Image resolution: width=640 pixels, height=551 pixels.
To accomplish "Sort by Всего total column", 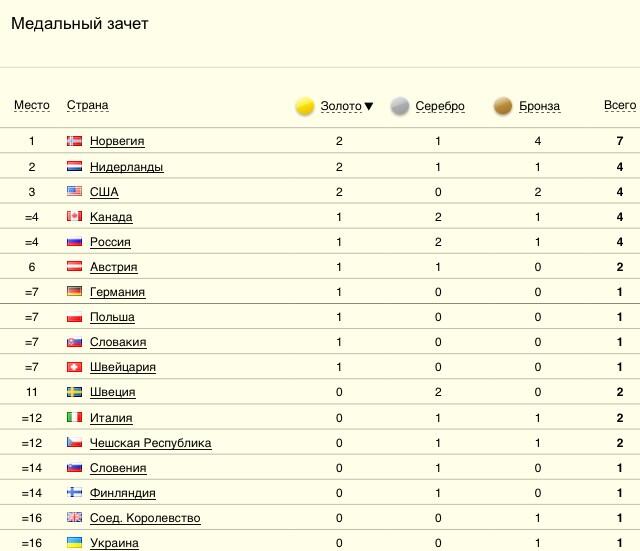I will click(619, 105).
